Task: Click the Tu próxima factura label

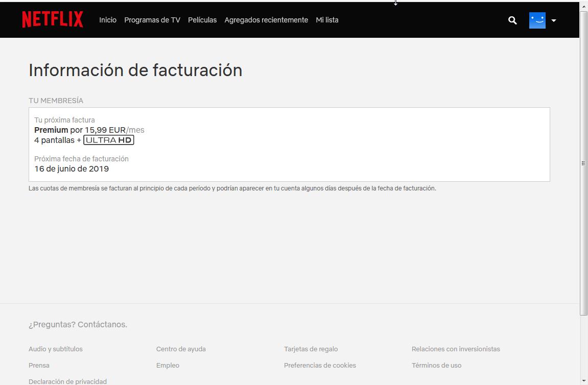Action: [x=64, y=120]
